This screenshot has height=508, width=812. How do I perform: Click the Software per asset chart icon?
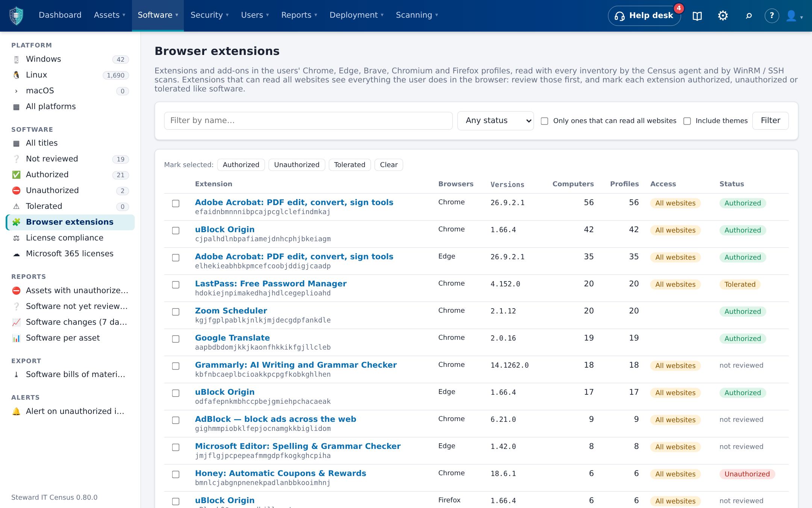coord(16,338)
